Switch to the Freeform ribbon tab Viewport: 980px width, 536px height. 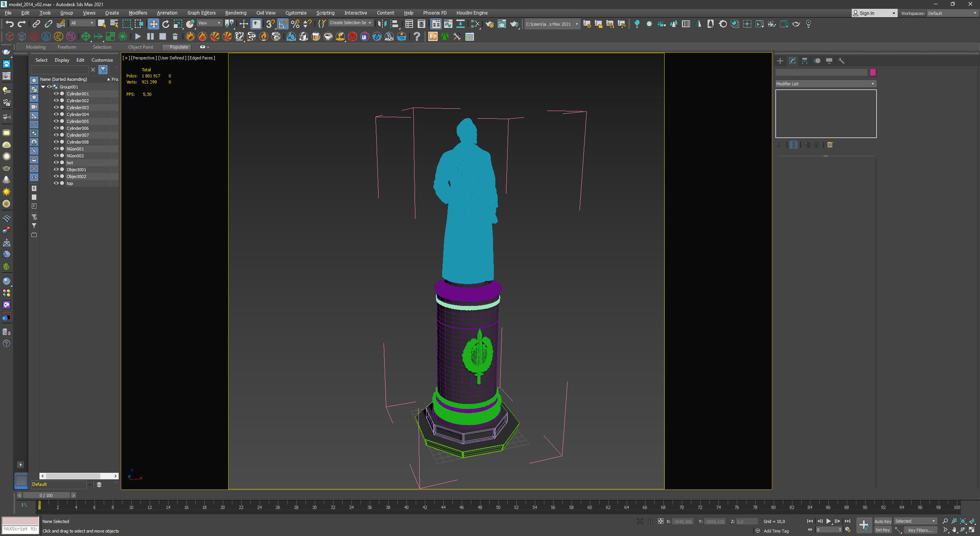67,47
